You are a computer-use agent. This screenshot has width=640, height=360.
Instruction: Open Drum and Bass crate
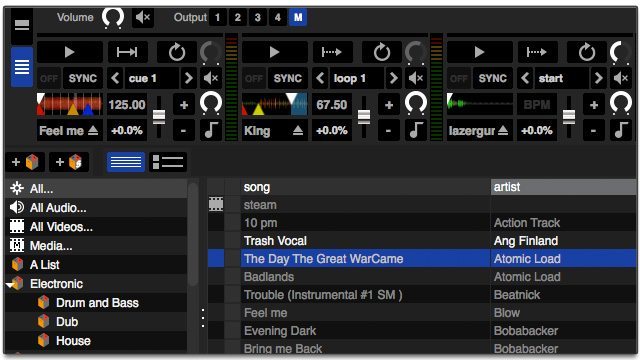pyautogui.click(x=97, y=303)
